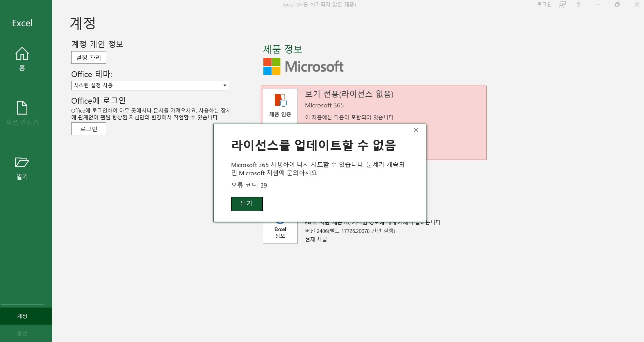The height and width of the screenshot is (342, 644).
Task: Open the 새로 만들기 (New) page
Action: 22,113
